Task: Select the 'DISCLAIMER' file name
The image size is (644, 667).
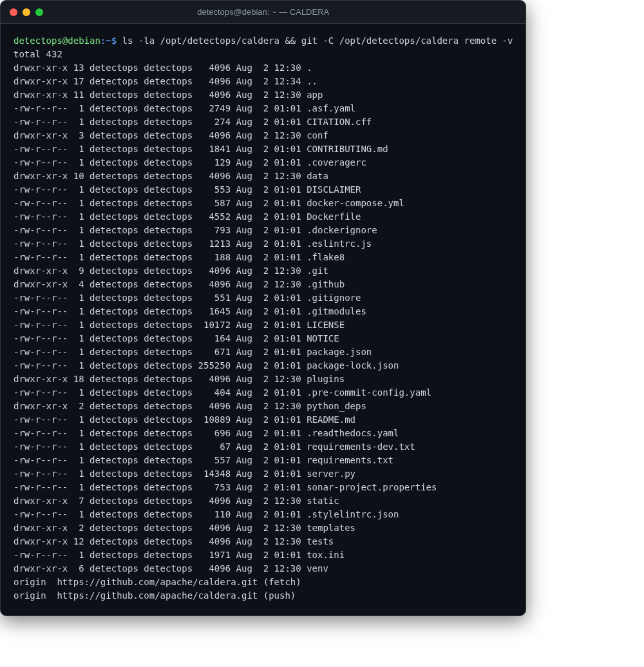Action: (x=334, y=189)
